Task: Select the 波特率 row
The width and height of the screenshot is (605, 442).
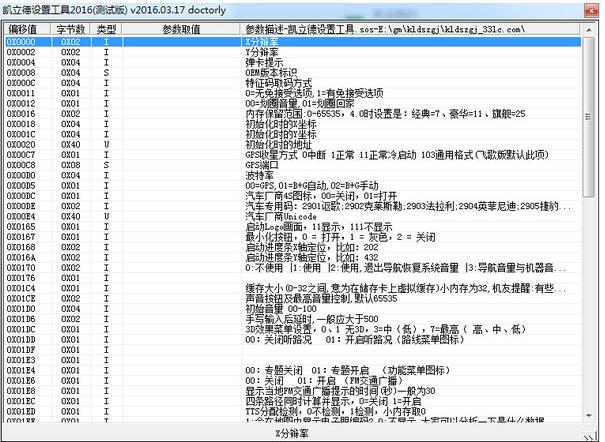Action: [x=292, y=175]
